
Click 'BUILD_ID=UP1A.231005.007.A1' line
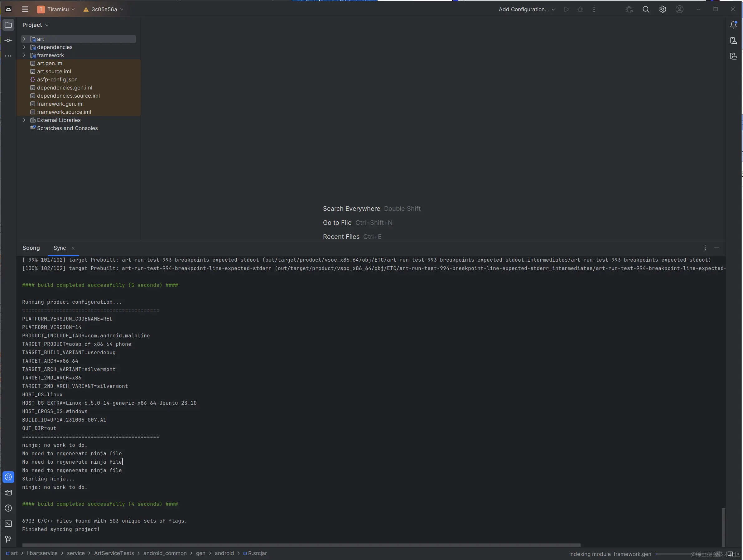64,420
